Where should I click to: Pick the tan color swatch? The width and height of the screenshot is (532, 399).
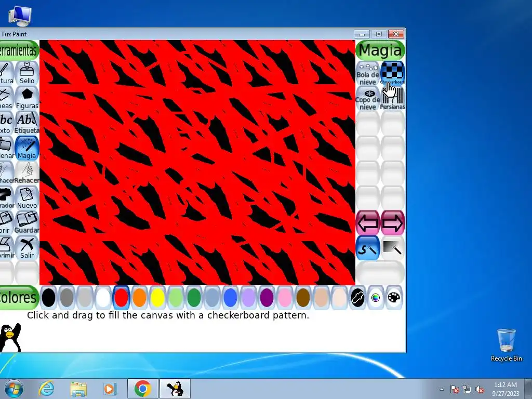tap(321, 298)
